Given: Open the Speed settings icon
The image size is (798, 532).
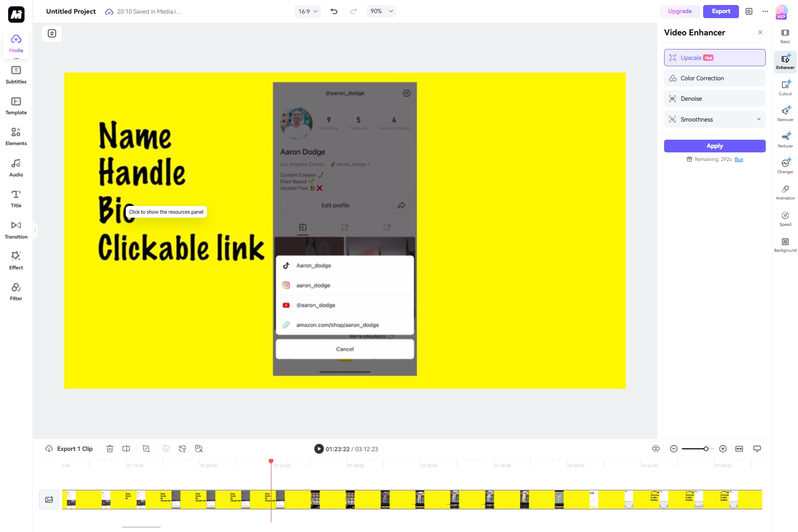Looking at the screenshot, I should click(x=785, y=217).
